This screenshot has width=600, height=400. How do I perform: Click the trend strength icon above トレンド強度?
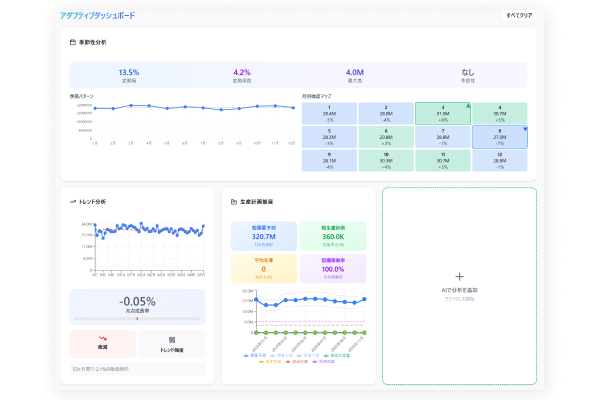(171, 339)
